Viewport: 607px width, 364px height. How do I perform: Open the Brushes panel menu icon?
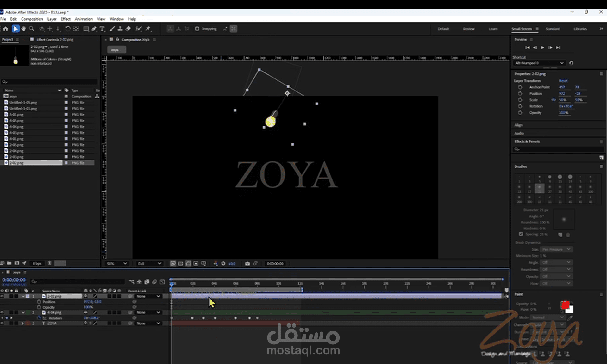(601, 166)
